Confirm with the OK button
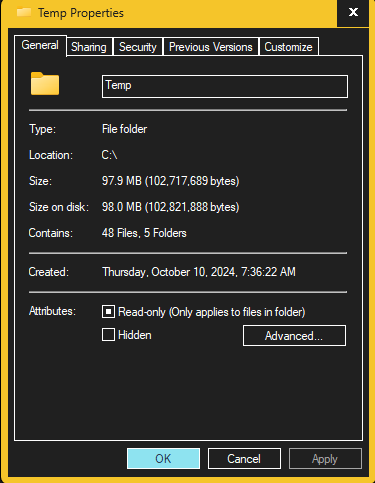 coord(163,459)
